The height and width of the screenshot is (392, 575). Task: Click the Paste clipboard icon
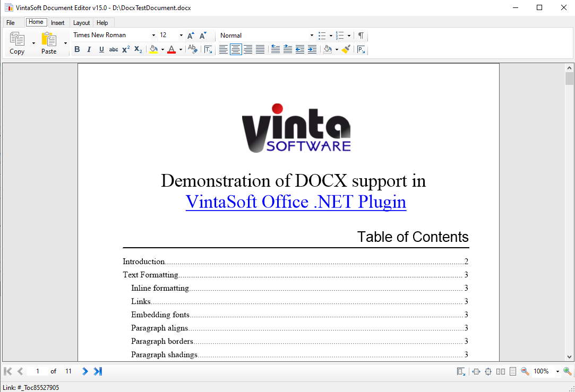tap(49, 40)
